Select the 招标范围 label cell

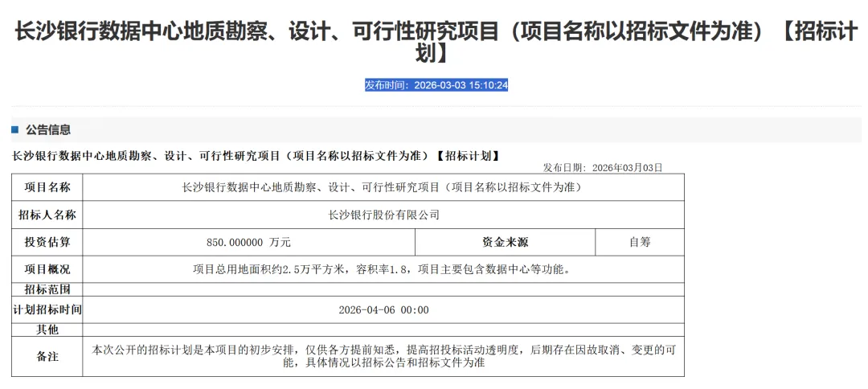tap(47, 289)
